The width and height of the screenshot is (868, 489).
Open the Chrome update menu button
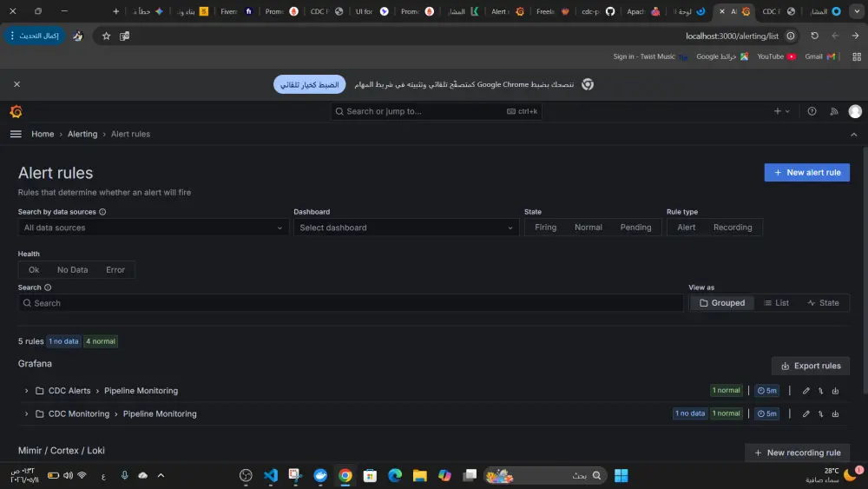coord(35,36)
